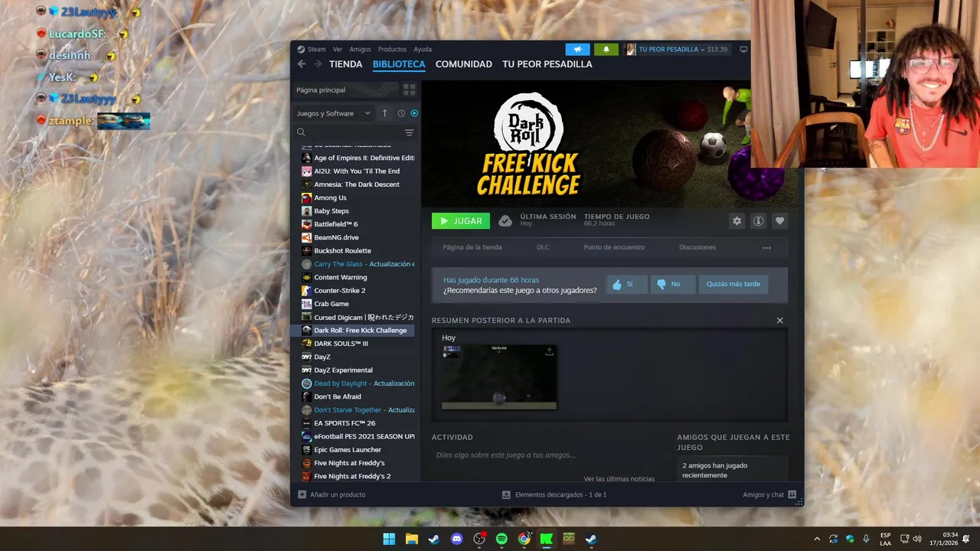Open Windows Start button on taskbar
The width and height of the screenshot is (980, 551).
[389, 539]
